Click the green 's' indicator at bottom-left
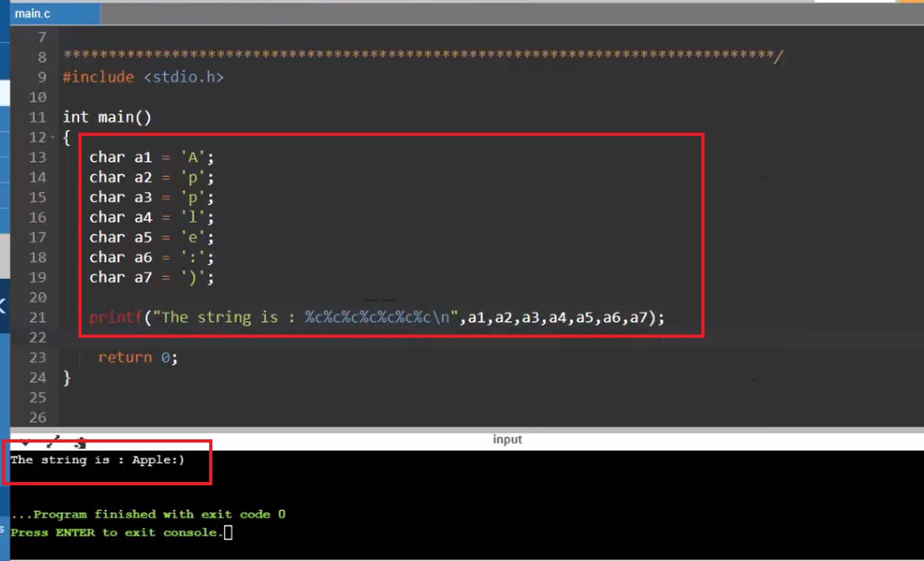924x561 pixels. (x=3, y=531)
